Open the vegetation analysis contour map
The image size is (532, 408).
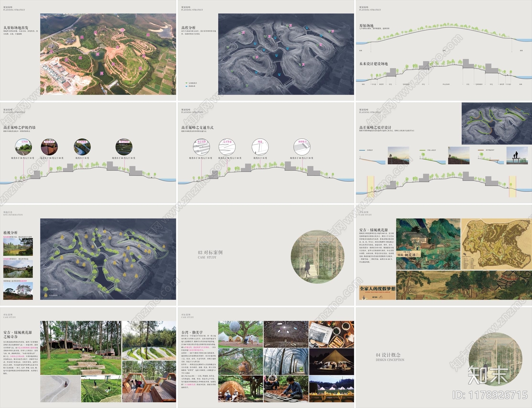108,259
